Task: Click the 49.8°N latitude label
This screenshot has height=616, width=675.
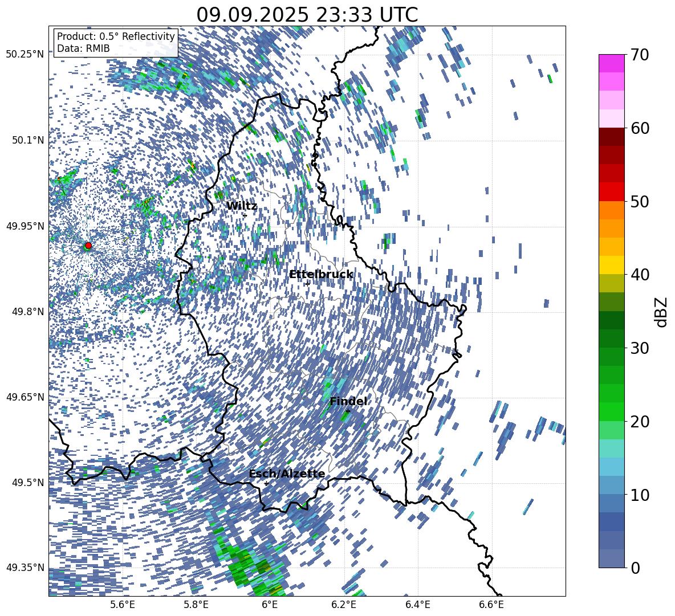Action: (27, 311)
